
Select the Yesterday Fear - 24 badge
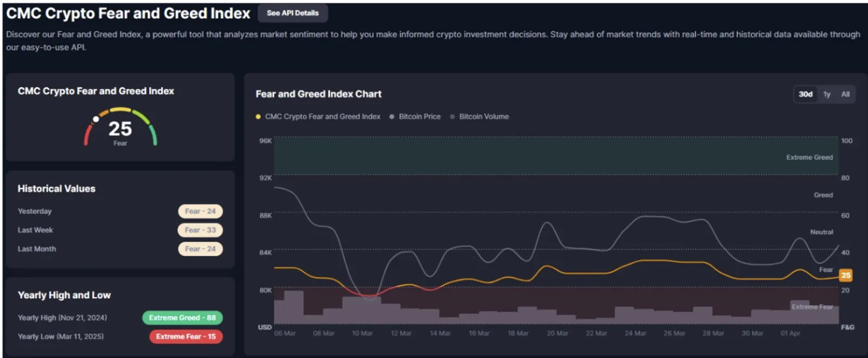click(200, 212)
